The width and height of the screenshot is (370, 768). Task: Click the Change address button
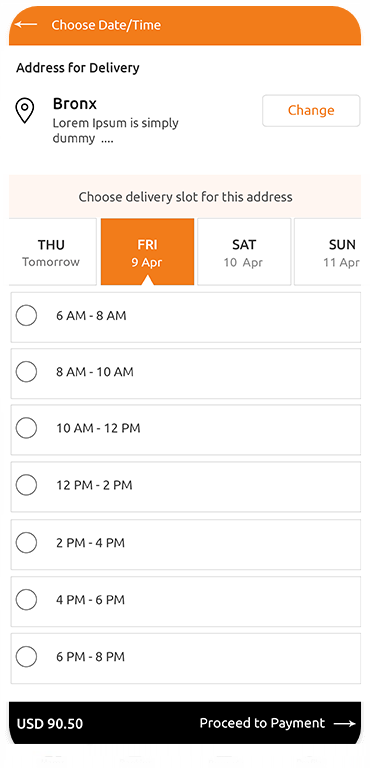tap(311, 111)
